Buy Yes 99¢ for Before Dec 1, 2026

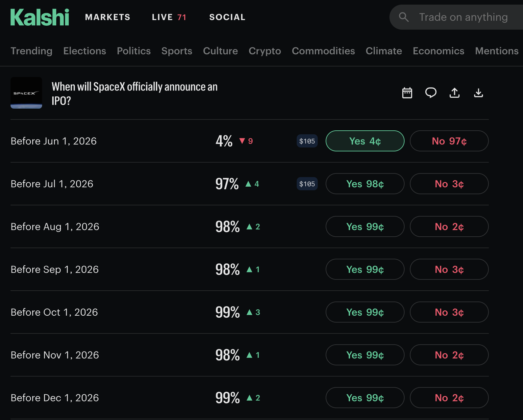(365, 398)
